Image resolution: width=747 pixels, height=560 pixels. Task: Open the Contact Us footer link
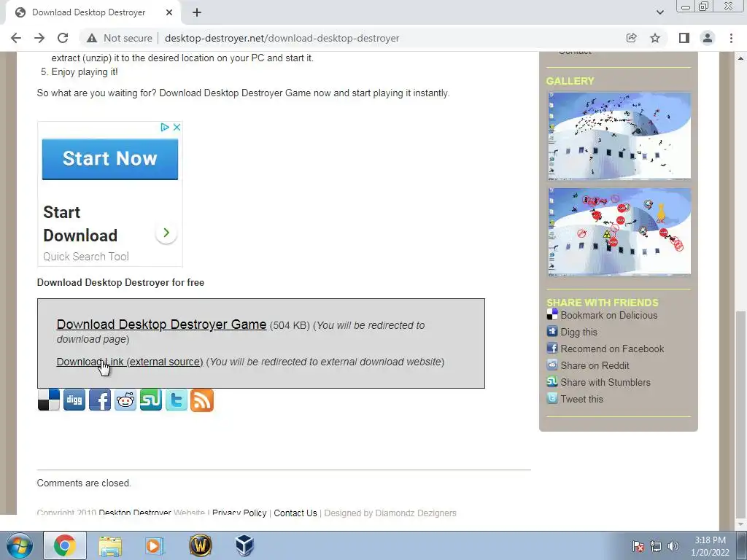click(295, 513)
